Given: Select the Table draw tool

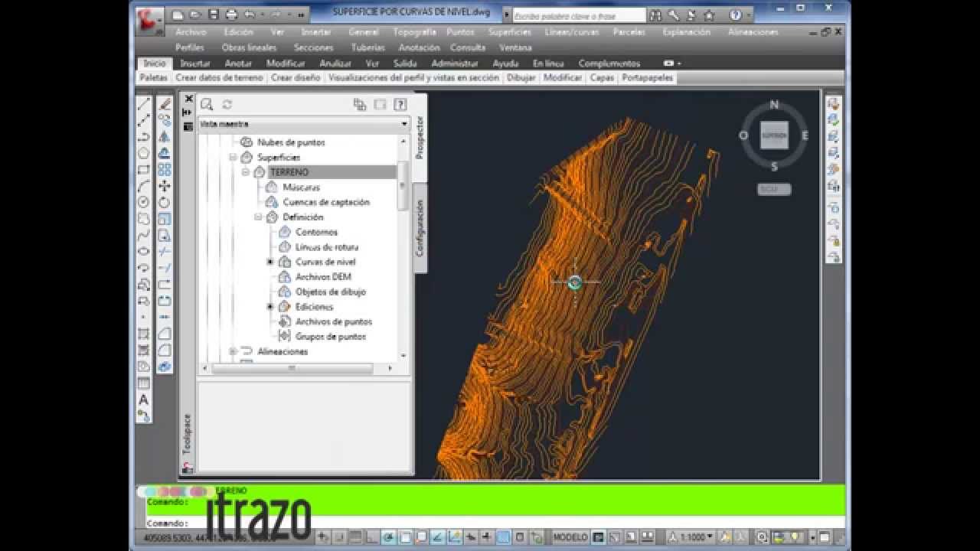Looking at the screenshot, I should pos(143,383).
